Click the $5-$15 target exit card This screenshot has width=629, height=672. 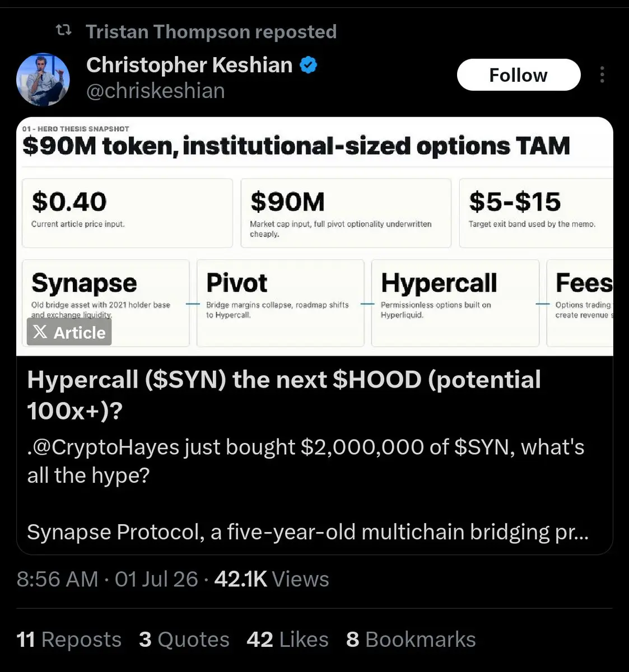click(536, 213)
